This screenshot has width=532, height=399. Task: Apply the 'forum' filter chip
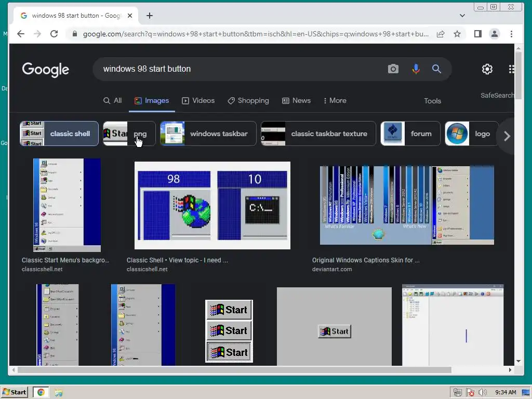pos(410,134)
